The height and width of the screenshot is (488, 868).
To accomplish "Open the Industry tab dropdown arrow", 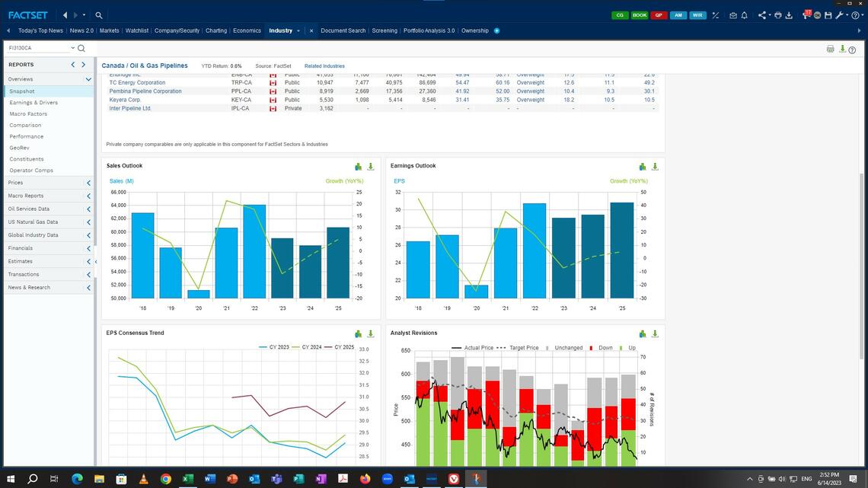I will [298, 31].
